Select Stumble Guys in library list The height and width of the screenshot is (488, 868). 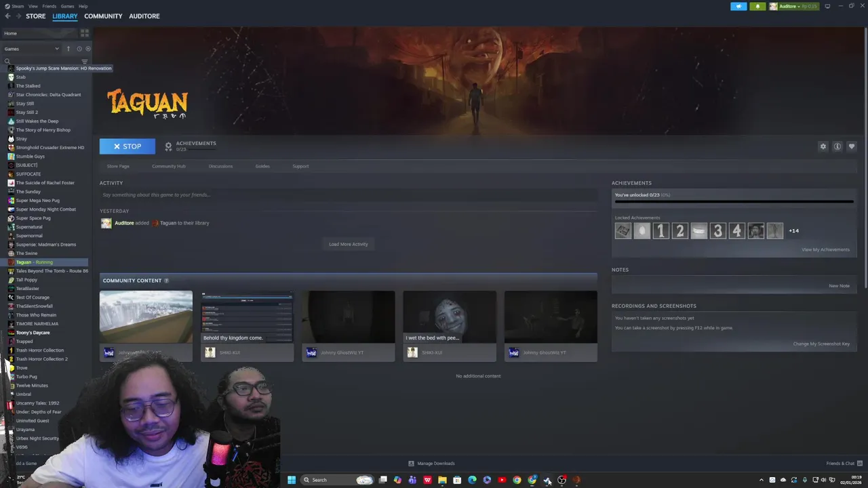tap(31, 157)
